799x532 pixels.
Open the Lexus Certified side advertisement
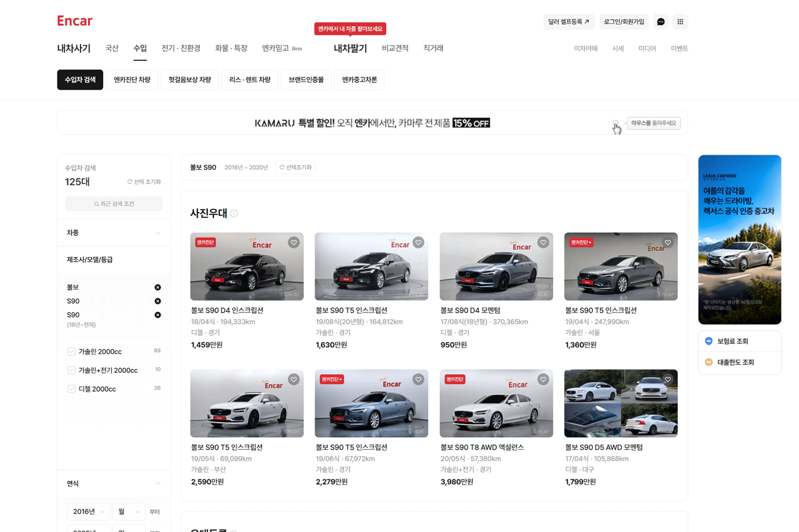[x=740, y=239]
